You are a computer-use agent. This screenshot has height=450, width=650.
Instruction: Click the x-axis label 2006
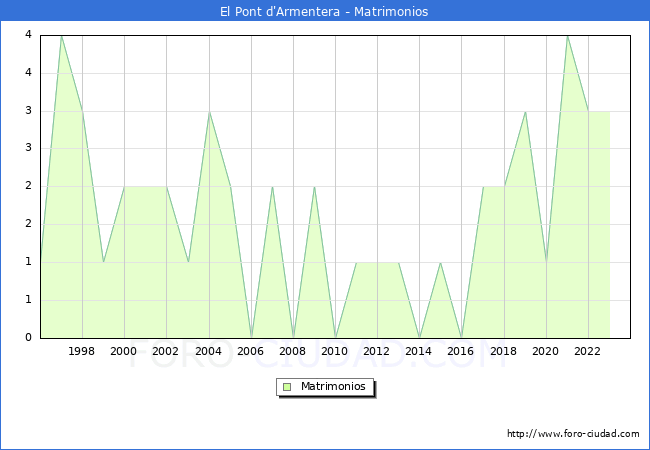pos(250,351)
